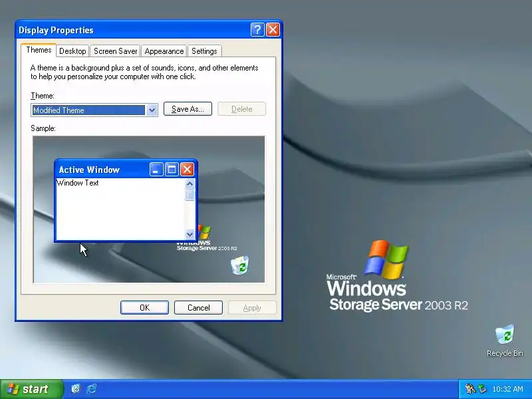
Task: Confirm with the OK button
Action: [144, 307]
